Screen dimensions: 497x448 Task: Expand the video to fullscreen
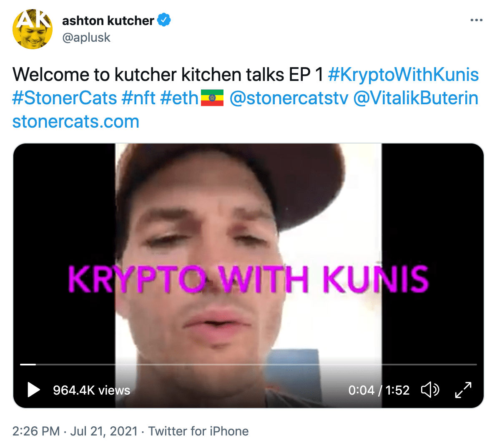point(463,390)
